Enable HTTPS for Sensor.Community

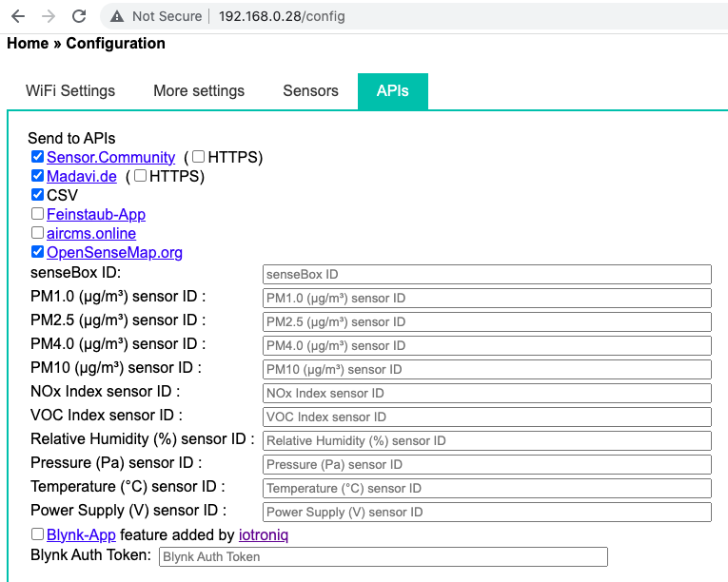[x=198, y=157]
